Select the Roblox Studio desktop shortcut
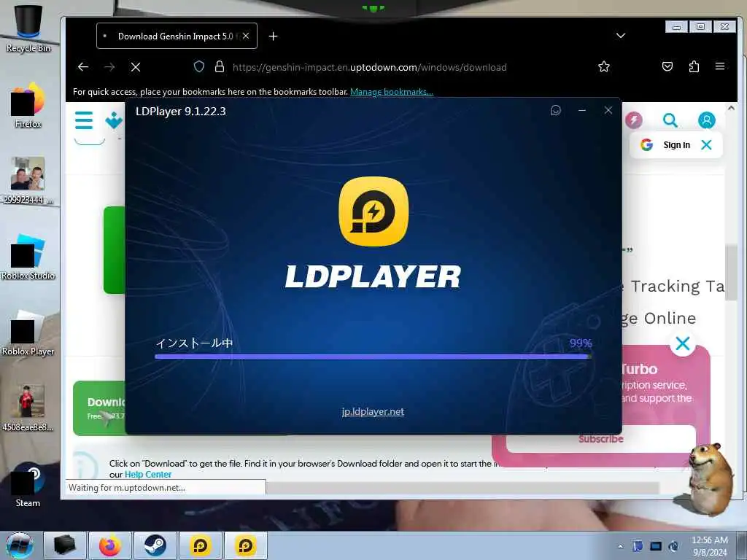Screen dimensions: 747x560 tap(28, 257)
